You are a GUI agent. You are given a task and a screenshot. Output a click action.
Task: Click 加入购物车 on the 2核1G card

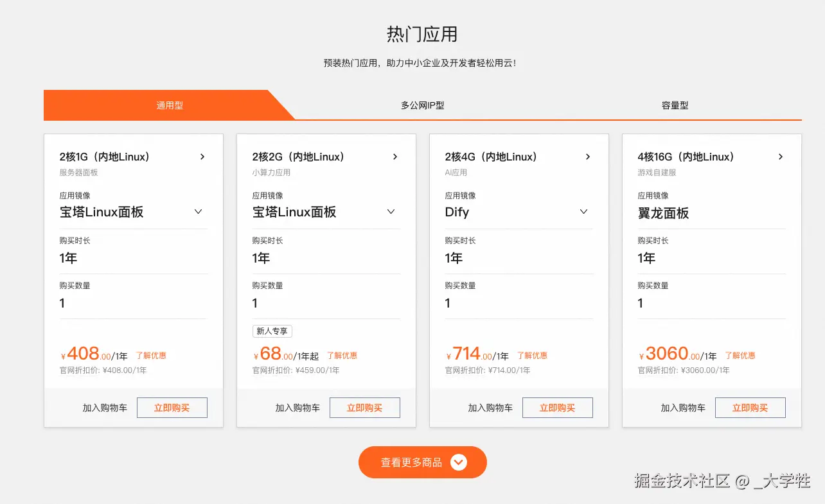(105, 407)
